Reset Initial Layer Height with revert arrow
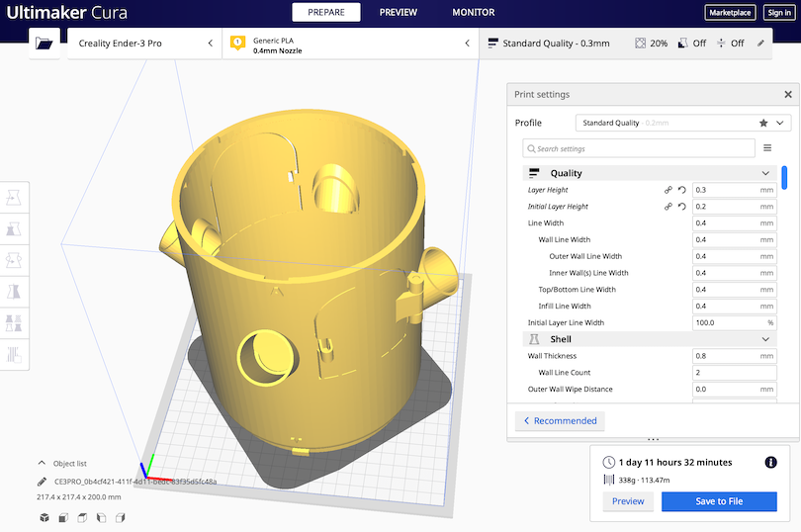Image resolution: width=801 pixels, height=532 pixels. 682,207
